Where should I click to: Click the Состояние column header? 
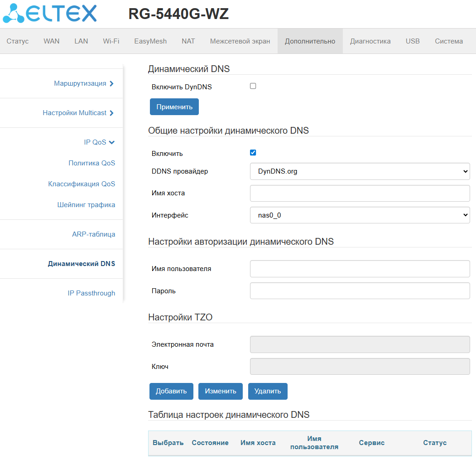[210, 443]
